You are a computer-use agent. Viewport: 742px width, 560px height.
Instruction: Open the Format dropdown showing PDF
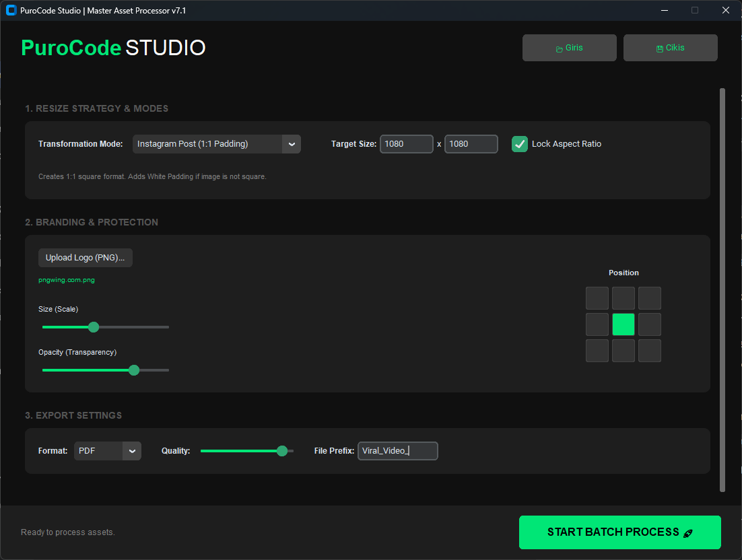pos(107,450)
